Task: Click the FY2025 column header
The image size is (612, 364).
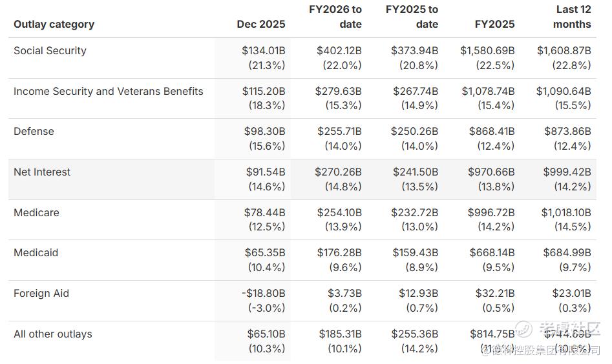Action: click(494, 24)
